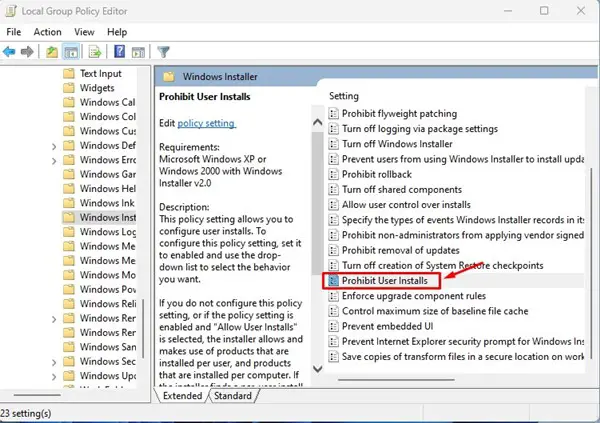This screenshot has width=600, height=423.
Task: Select Windows Reli folder in tree
Action: coord(99,304)
